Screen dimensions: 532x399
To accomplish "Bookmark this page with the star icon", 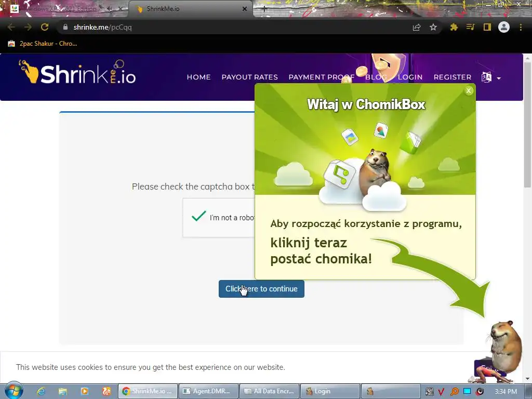I will (x=433, y=27).
